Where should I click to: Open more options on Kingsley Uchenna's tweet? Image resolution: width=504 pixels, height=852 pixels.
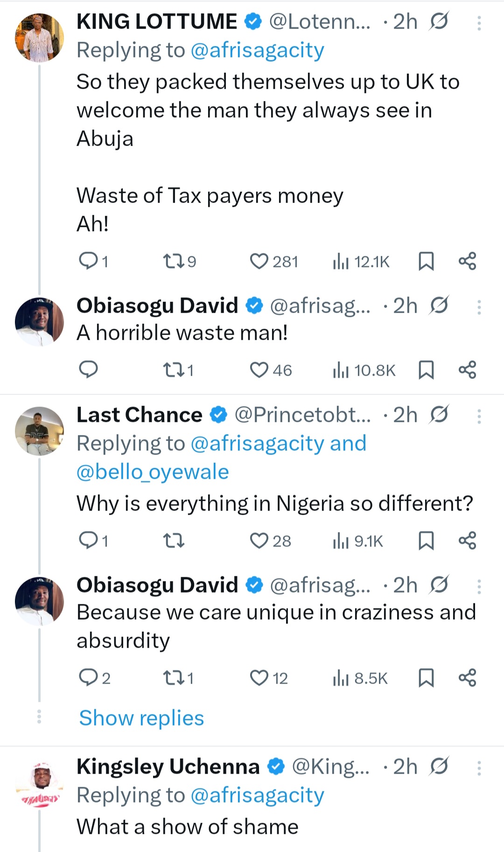click(x=479, y=768)
